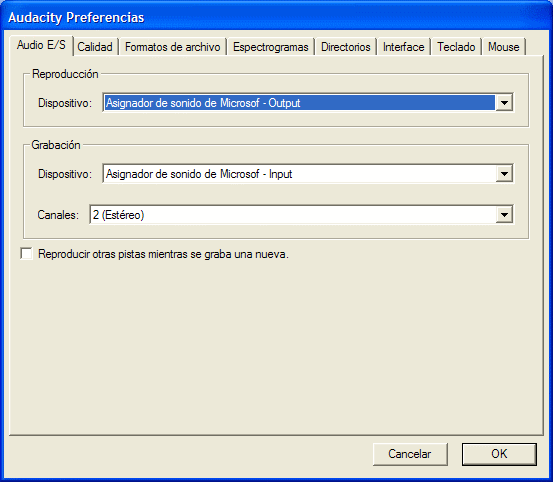
Task: Switch to the Calidad tab
Action: [95, 47]
